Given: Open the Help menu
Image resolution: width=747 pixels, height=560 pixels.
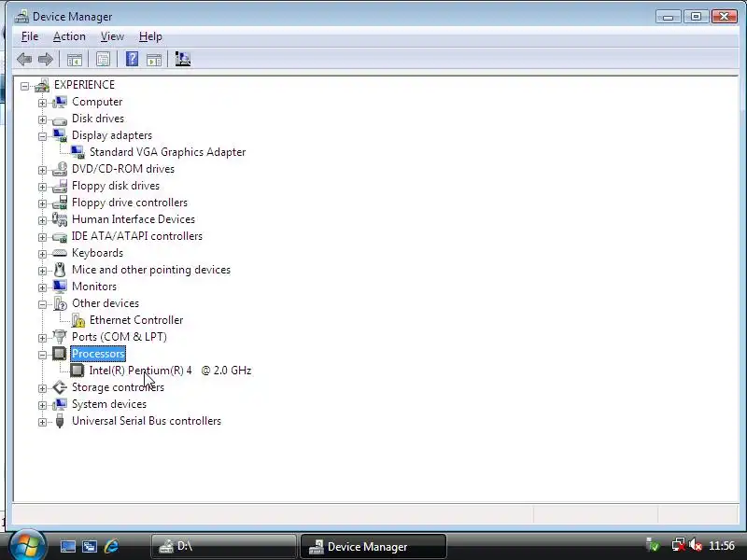Looking at the screenshot, I should pos(150,36).
